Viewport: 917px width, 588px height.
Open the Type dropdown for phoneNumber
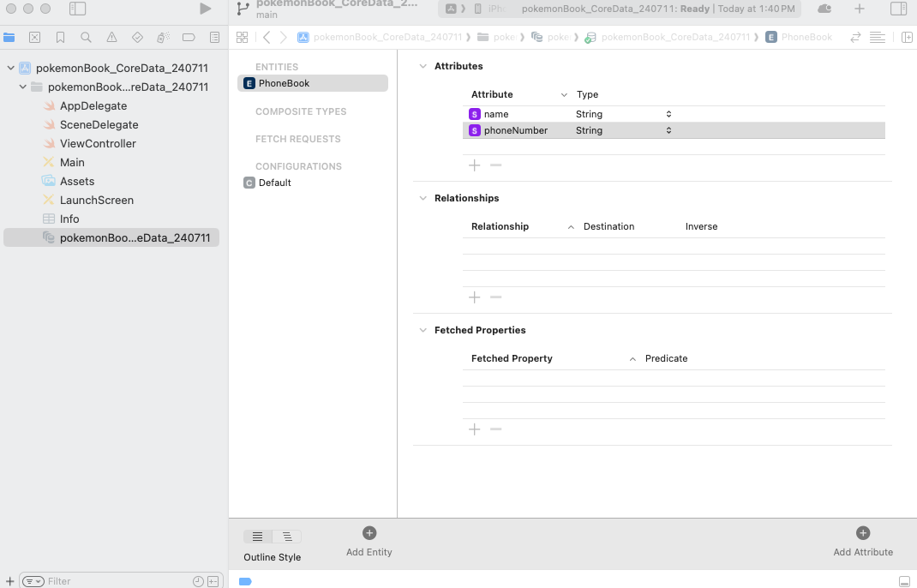point(668,130)
